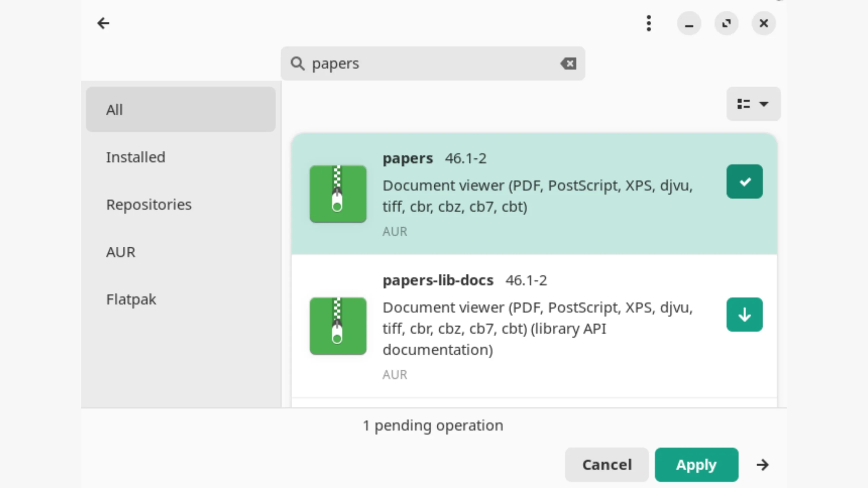Uncheck the papers package selection
The width and height of the screenshot is (868, 488).
pos(745,182)
